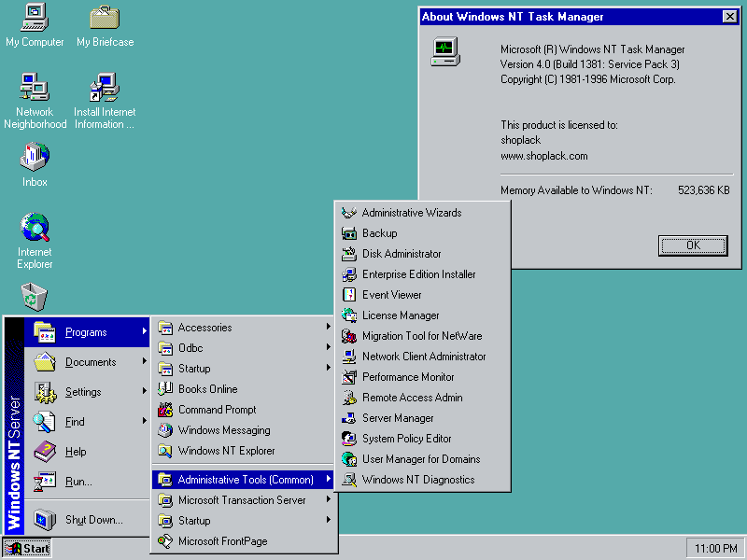Image resolution: width=747 pixels, height=560 pixels.
Task: Expand the upper Startup folder arrow above Books Online
Action: 329,367
